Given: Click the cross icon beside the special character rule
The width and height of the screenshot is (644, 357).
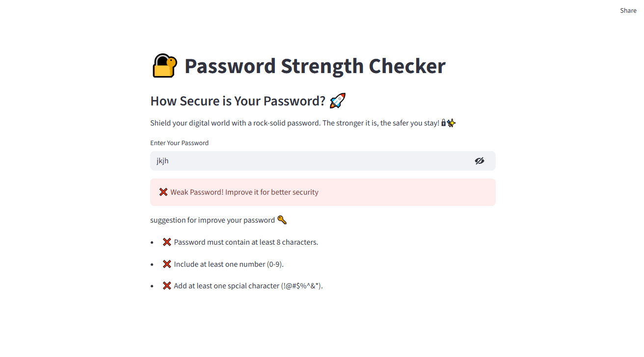Looking at the screenshot, I should tap(166, 285).
